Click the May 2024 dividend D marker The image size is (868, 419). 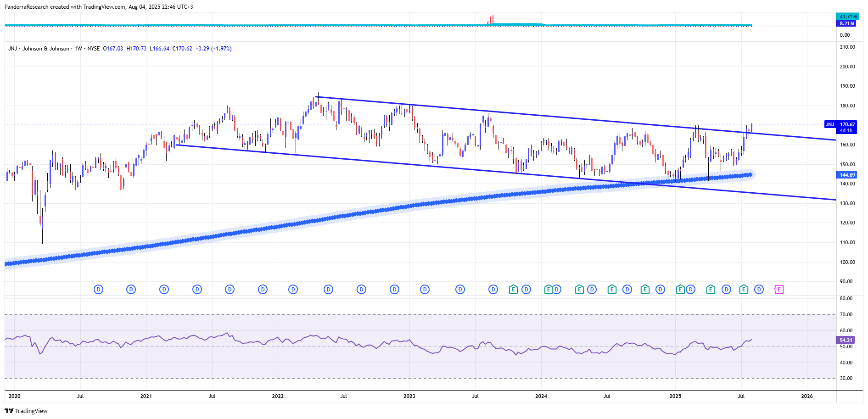pyautogui.click(x=592, y=290)
